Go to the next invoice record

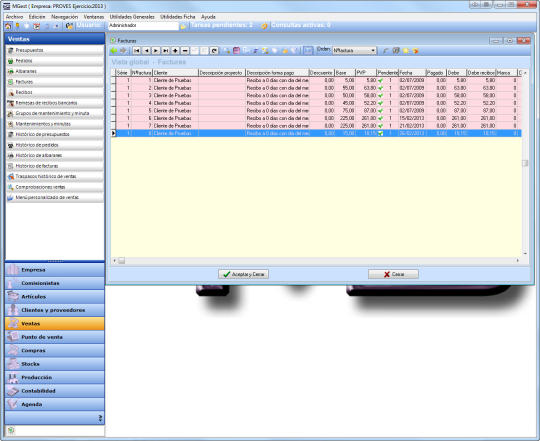[156, 51]
